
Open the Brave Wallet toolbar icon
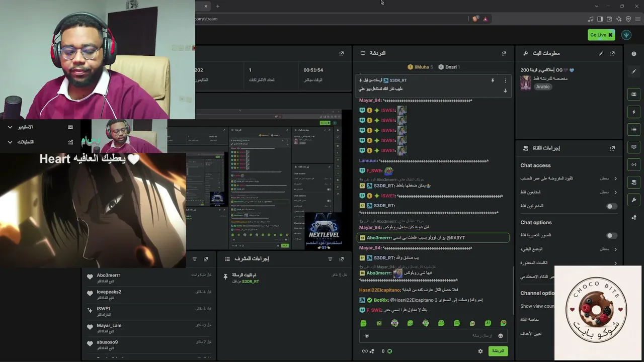609,19
